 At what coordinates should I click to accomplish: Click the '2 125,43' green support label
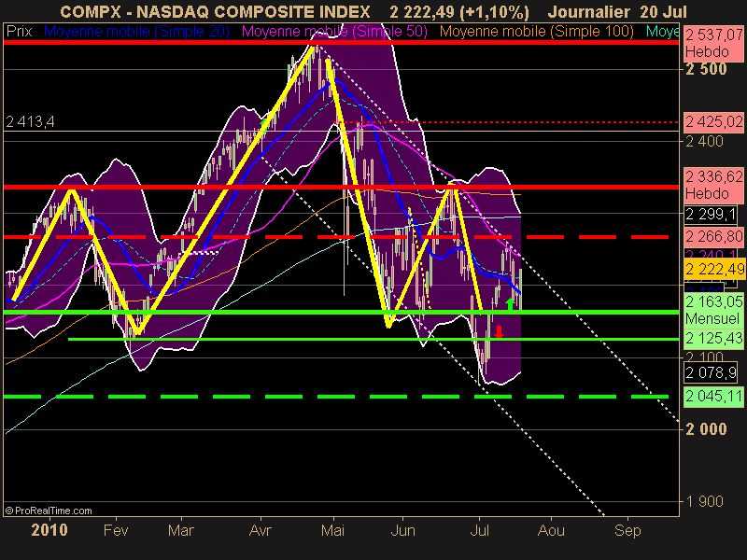713,339
